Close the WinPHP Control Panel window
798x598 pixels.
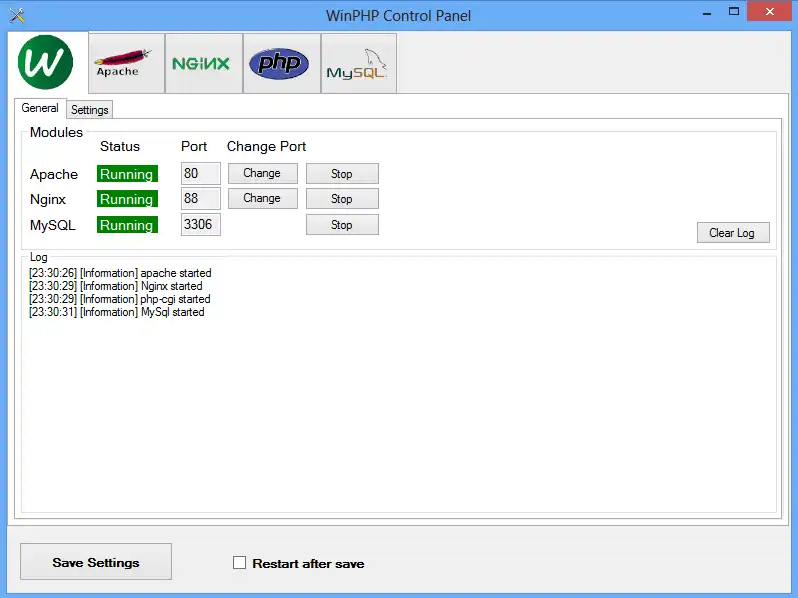pyautogui.click(x=770, y=11)
